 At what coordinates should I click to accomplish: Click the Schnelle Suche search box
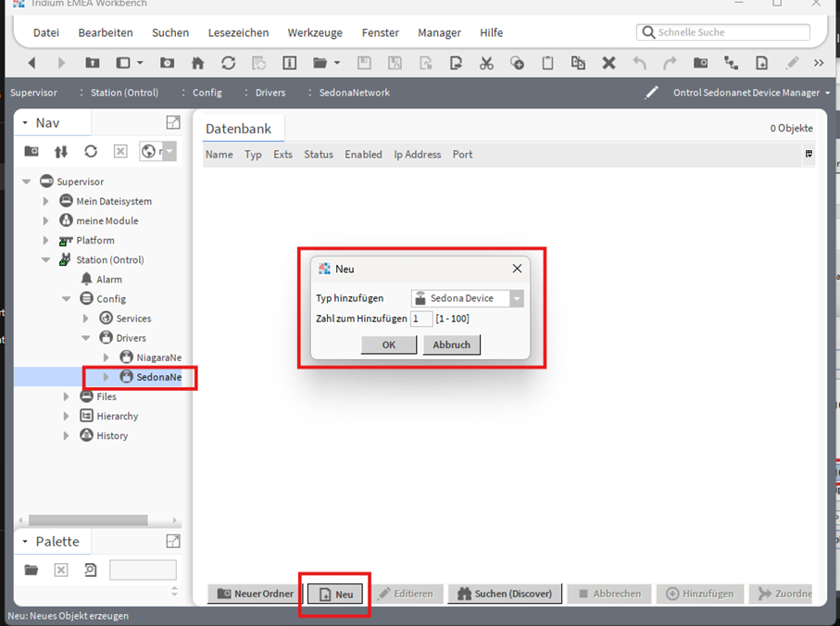coord(723,32)
